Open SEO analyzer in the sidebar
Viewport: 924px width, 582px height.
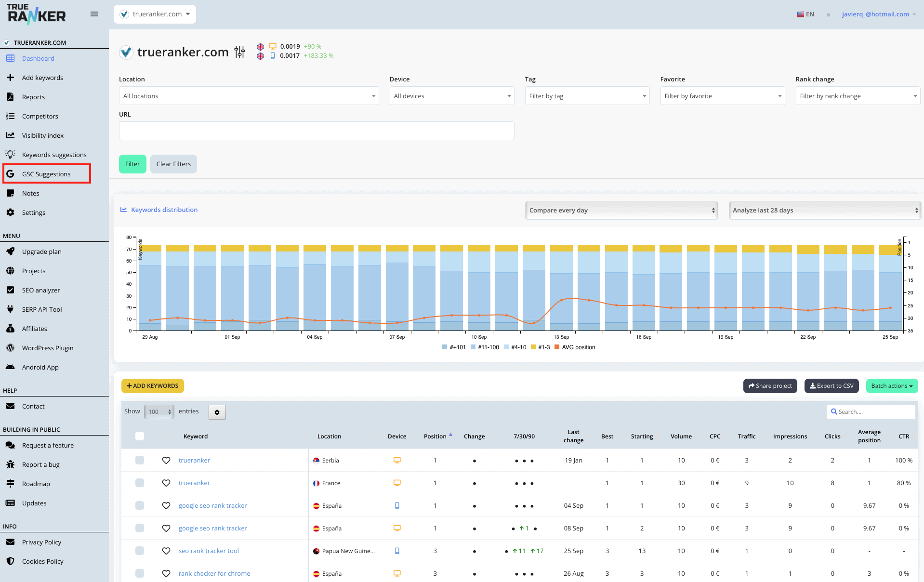point(41,290)
